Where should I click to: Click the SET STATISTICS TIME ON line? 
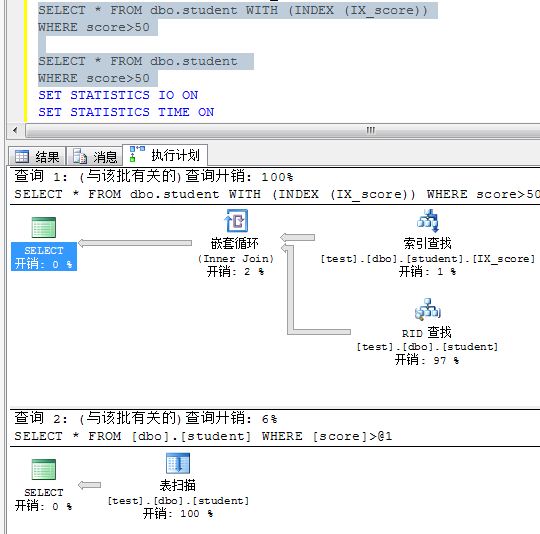[126, 112]
